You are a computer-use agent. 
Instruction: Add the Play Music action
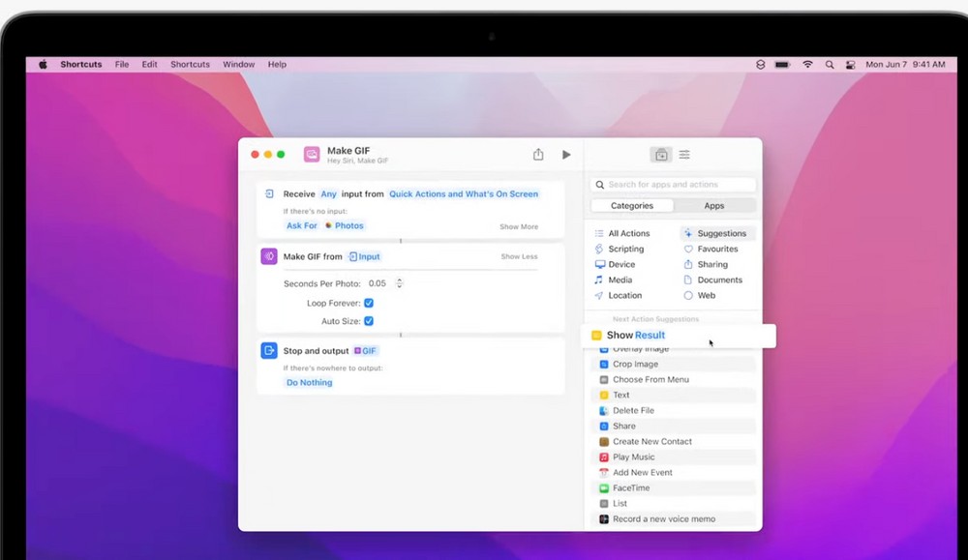click(x=673, y=457)
